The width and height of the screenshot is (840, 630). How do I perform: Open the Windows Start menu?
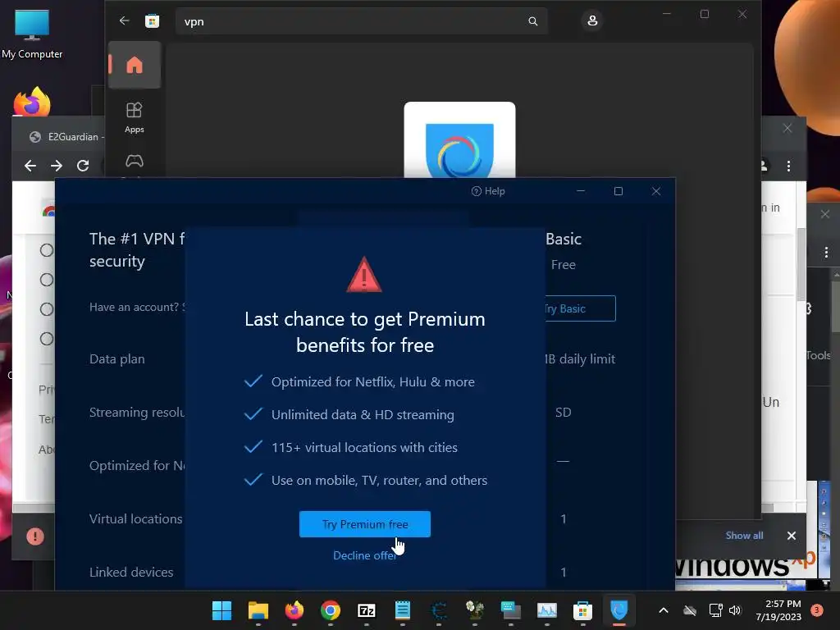click(221, 610)
